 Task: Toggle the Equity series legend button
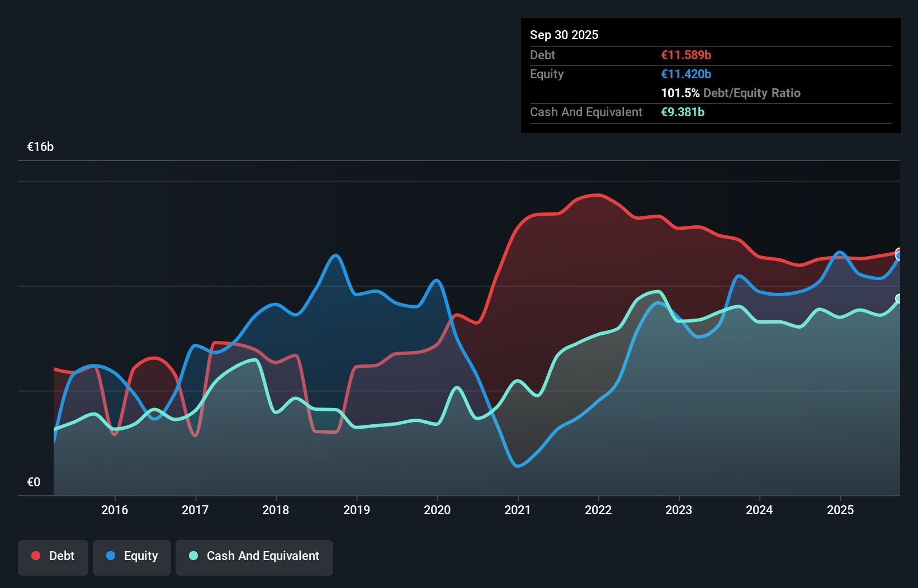coord(132,557)
